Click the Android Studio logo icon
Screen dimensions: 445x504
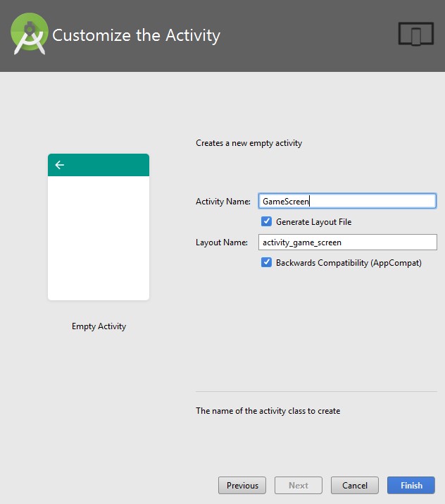[x=30, y=35]
